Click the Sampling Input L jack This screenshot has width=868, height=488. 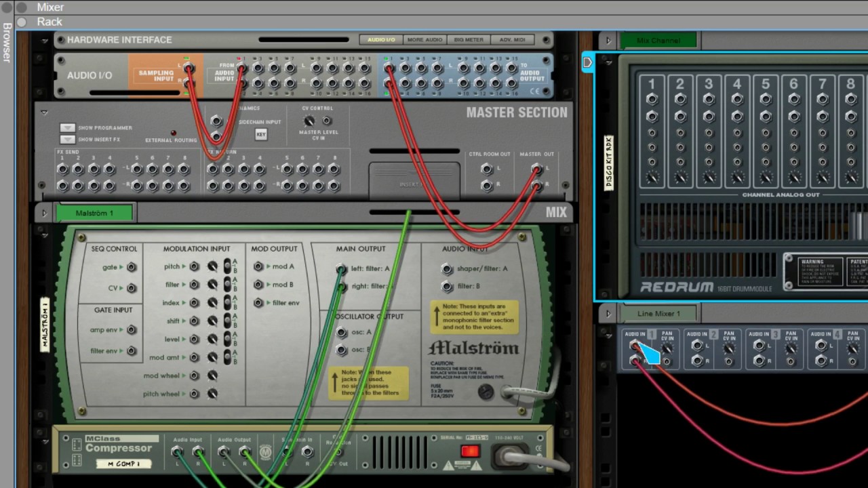189,67
